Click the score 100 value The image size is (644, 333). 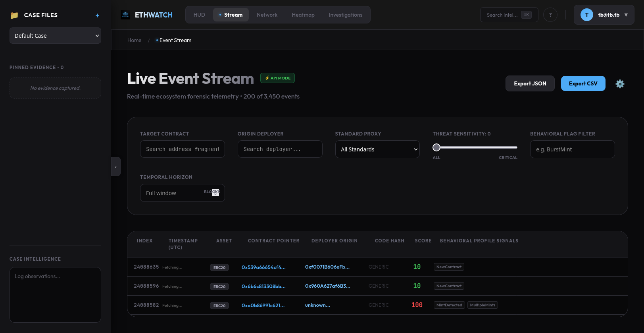click(x=417, y=305)
